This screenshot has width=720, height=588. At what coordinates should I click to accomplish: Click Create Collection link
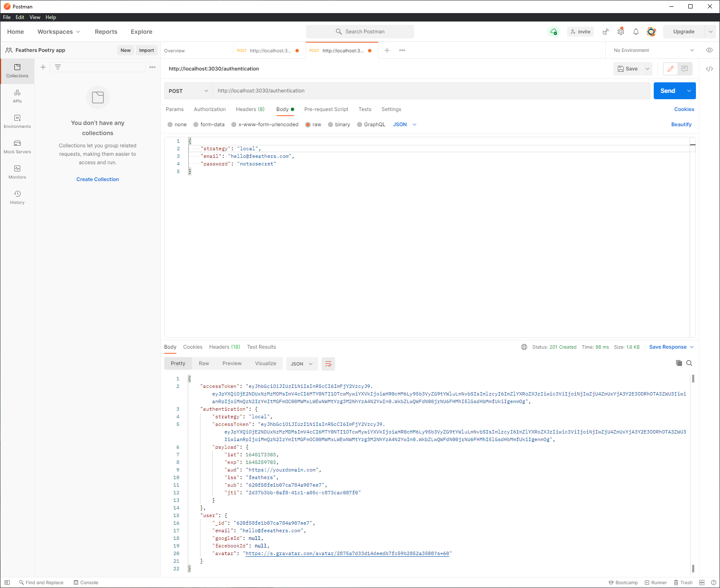[97, 179]
